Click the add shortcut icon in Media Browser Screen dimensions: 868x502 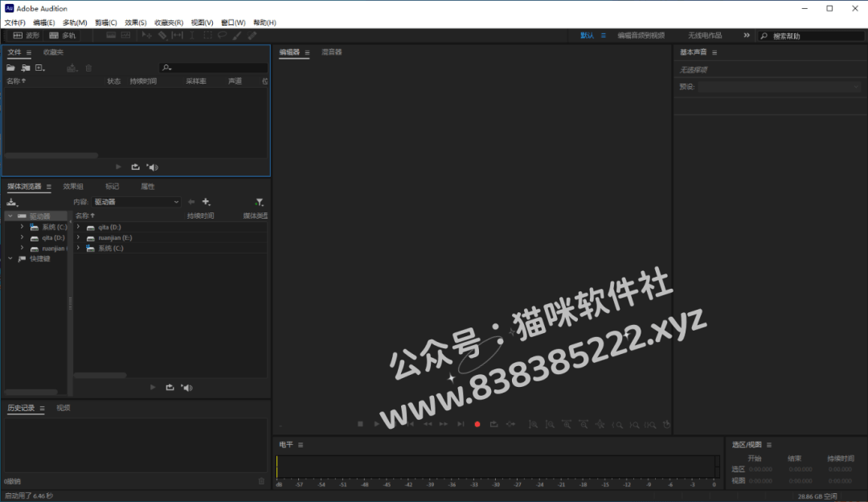point(11,202)
